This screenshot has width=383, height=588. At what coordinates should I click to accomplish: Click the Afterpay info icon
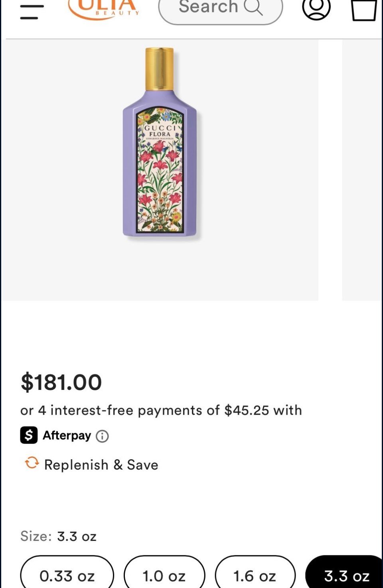tap(102, 436)
